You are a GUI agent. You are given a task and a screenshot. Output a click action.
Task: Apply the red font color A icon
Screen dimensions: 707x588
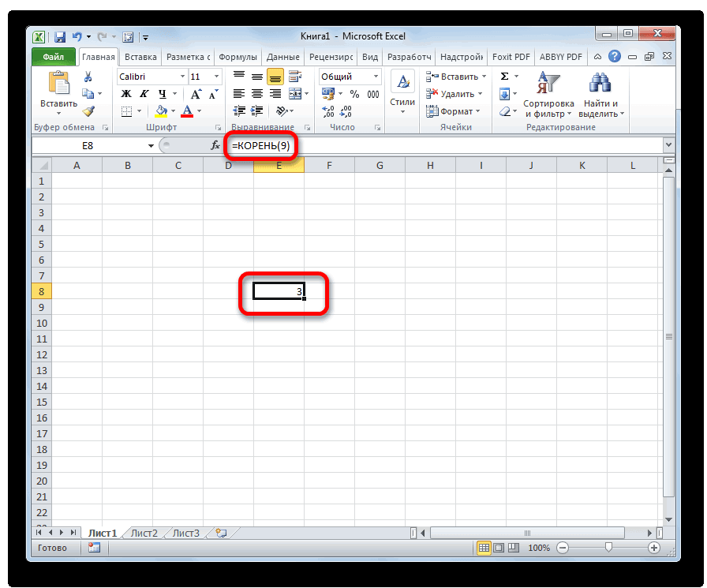coord(187,111)
